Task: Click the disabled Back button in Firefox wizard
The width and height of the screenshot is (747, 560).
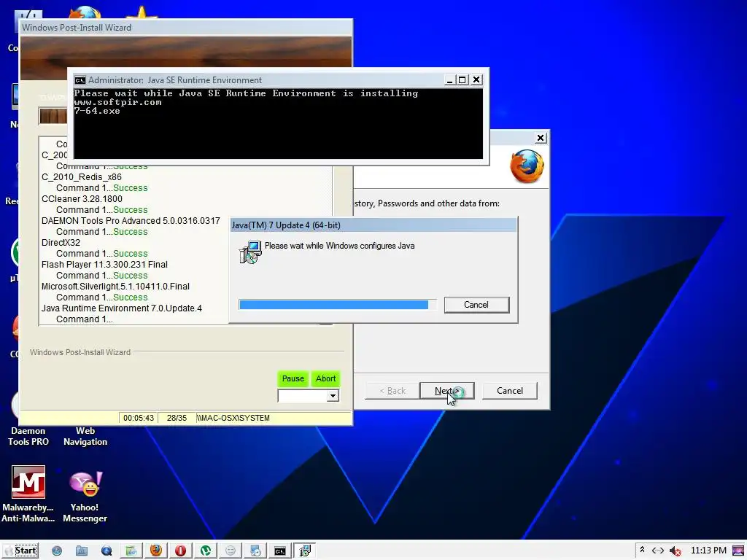Action: pyautogui.click(x=392, y=391)
